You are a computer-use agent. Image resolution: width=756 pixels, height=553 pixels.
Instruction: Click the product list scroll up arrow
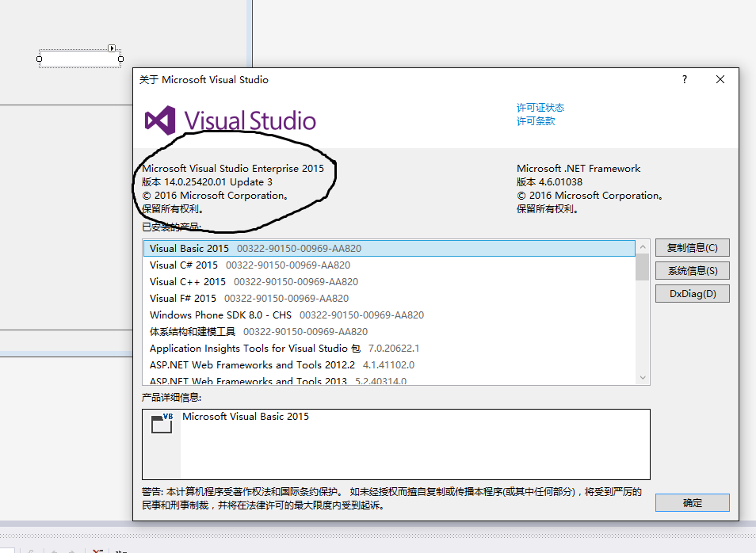click(642, 247)
